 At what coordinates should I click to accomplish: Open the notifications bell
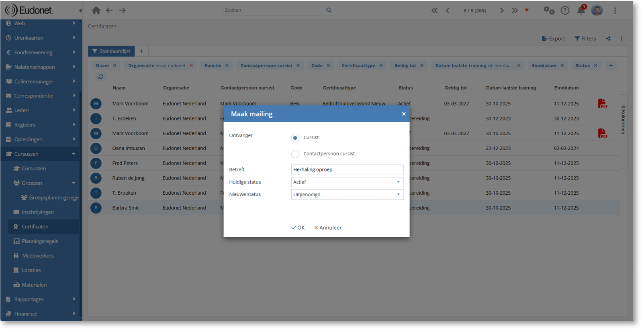pyautogui.click(x=581, y=10)
